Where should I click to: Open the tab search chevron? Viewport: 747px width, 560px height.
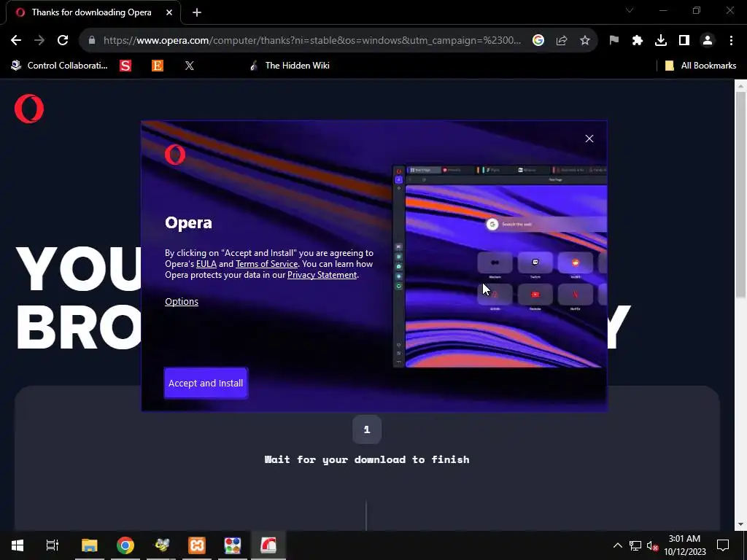pyautogui.click(x=630, y=10)
